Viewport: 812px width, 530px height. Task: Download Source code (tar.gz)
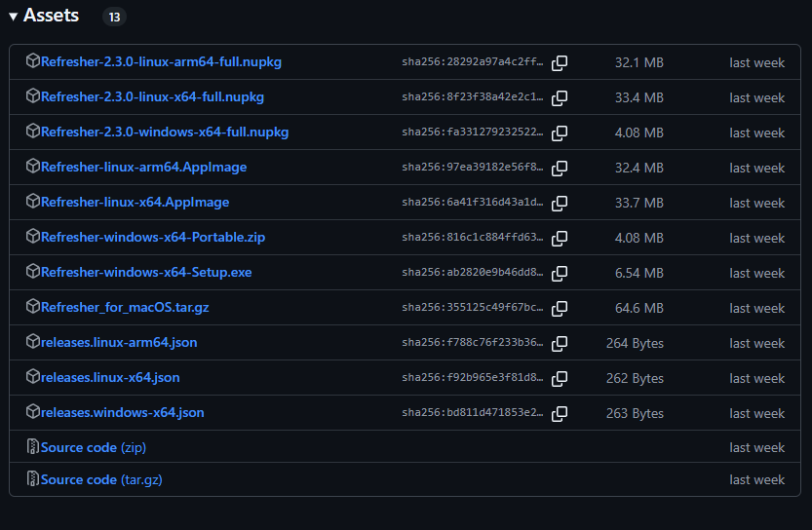tap(101, 479)
